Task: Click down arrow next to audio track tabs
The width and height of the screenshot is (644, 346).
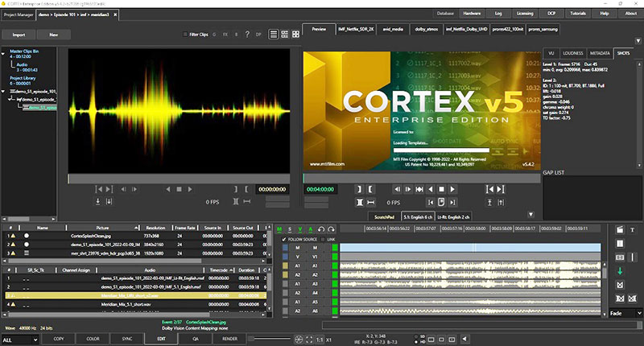Action: click(531, 215)
